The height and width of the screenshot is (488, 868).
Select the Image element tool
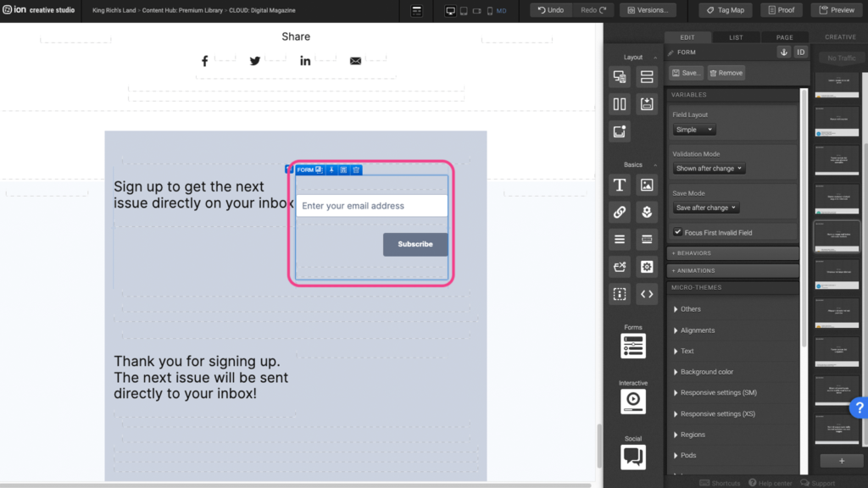click(x=647, y=185)
